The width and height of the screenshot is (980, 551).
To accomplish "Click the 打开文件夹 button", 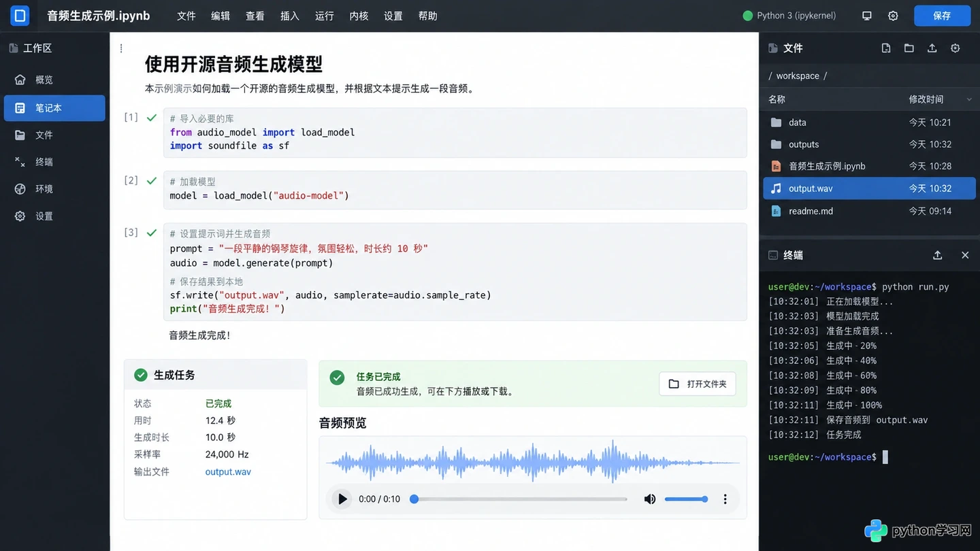I will pyautogui.click(x=698, y=384).
